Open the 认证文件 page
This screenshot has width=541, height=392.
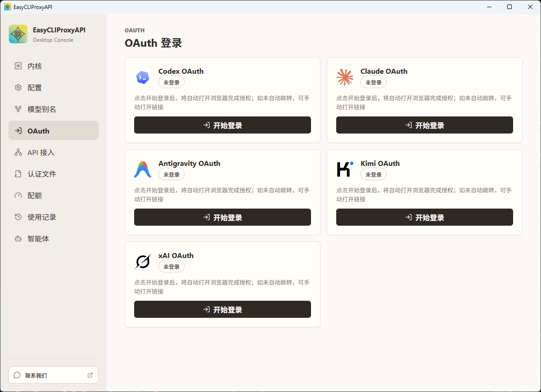pos(54,174)
